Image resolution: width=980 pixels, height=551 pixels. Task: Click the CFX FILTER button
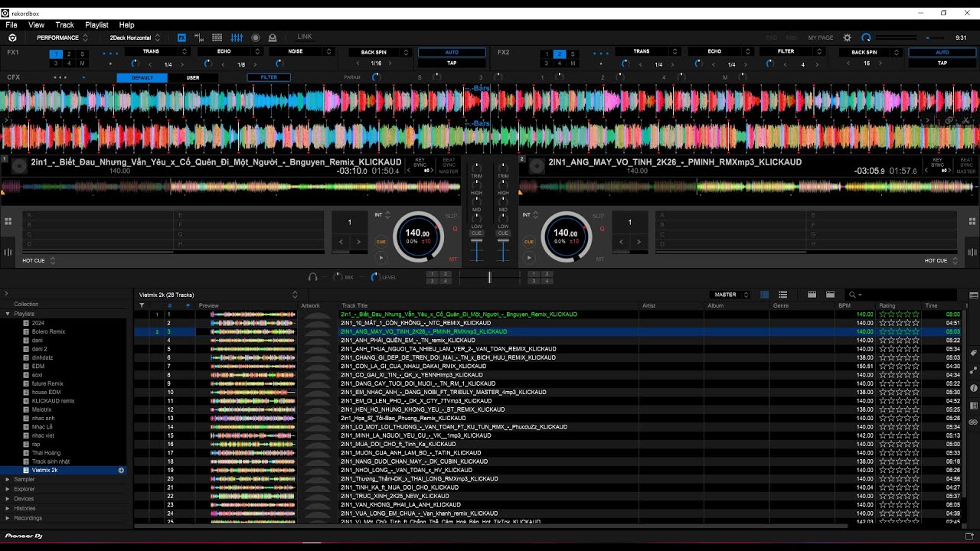point(269,77)
